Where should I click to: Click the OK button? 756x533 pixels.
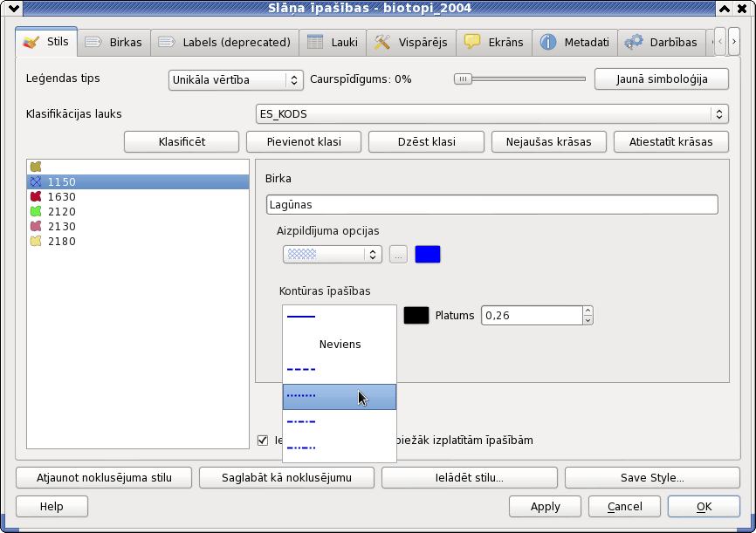[704, 507]
